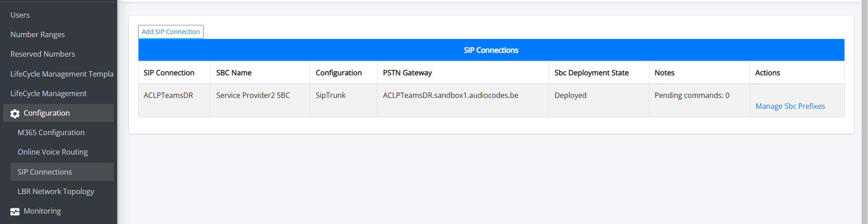Select the ACLPTeamsDR table row cell

174,100
